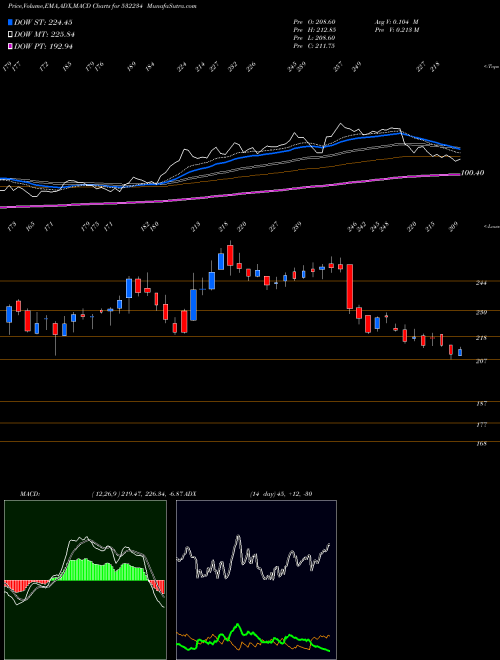Open the ADX indicator chart panel
This screenshot has width=500, height=660.
tap(256, 580)
